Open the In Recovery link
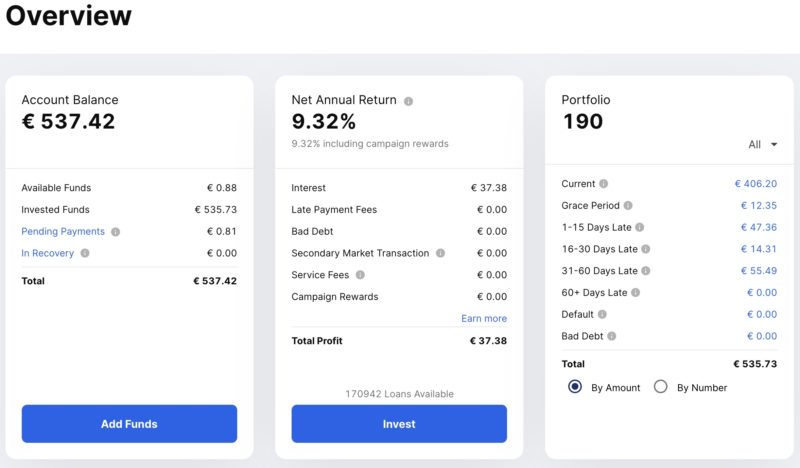The image size is (800, 468). [x=48, y=254]
